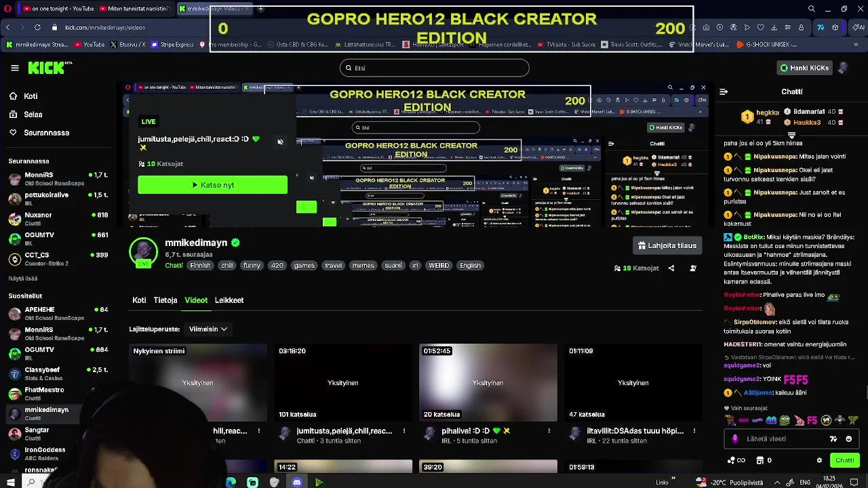
Task: Open the new tab plus button
Action: (260, 9)
